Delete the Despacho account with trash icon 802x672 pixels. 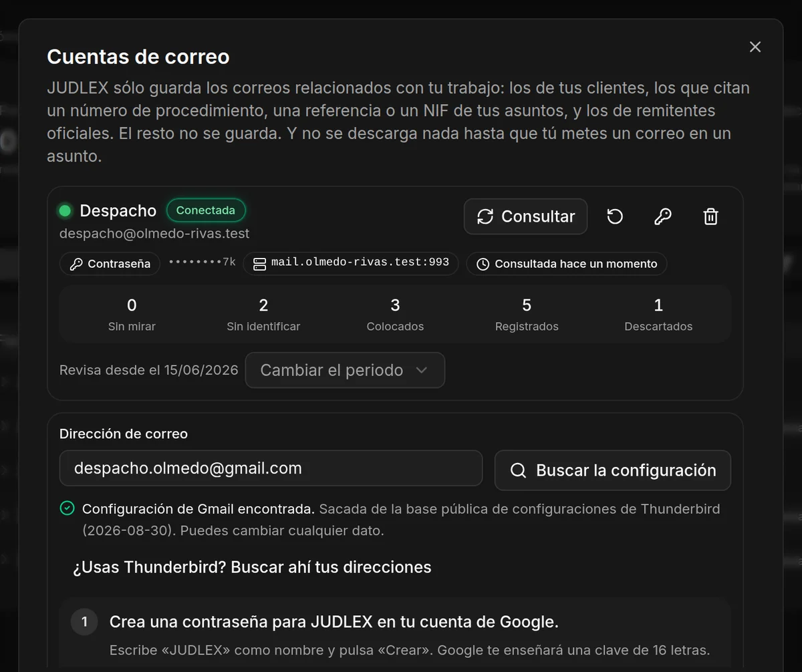click(x=711, y=216)
